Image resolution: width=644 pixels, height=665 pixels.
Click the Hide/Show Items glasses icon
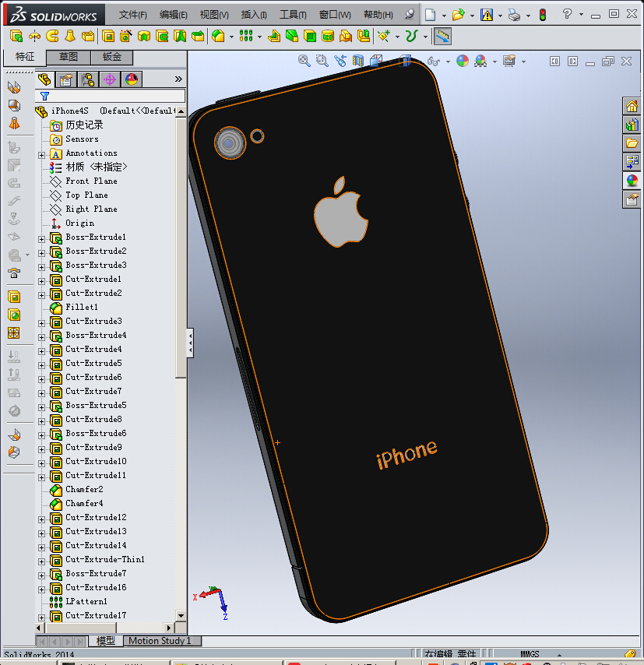coord(434,61)
